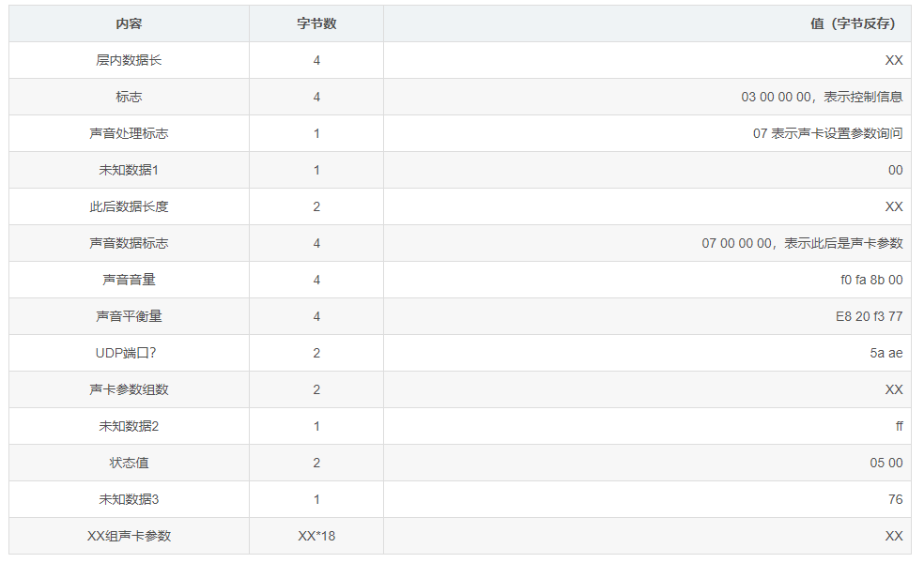Click the 状态值 row label

point(129,463)
